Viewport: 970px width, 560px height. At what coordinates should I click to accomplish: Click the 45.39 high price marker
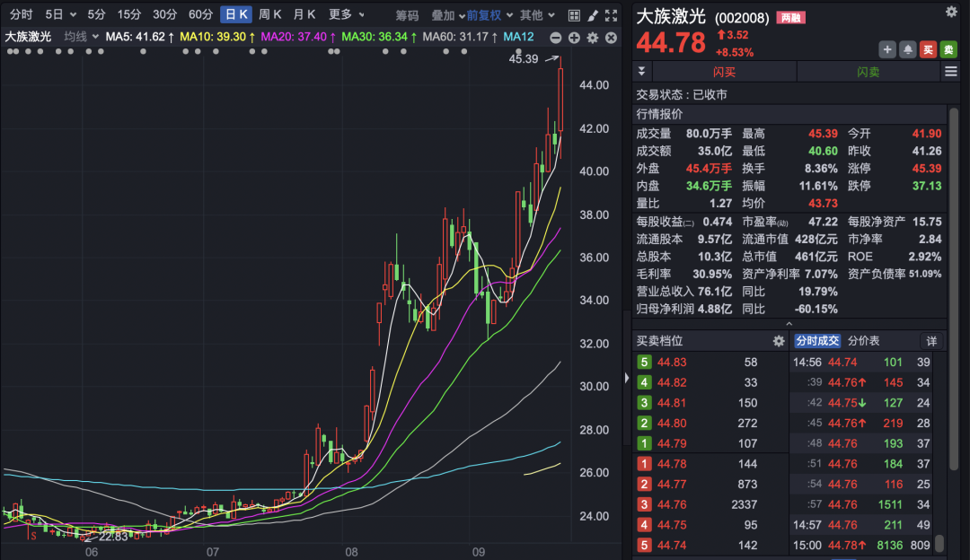coord(524,59)
